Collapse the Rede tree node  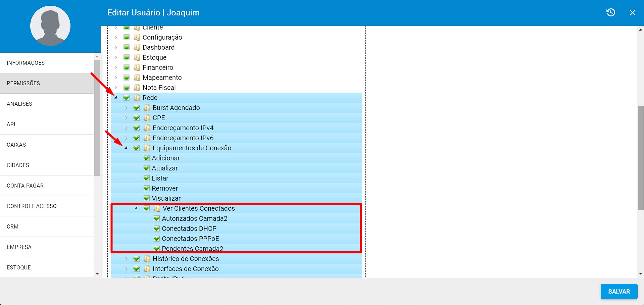click(116, 98)
